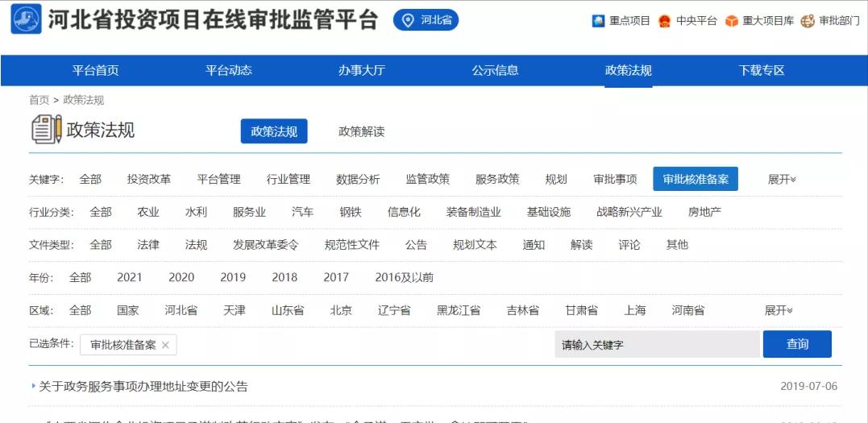Click the 重大项目库 box icon
The height and width of the screenshot is (423, 868).
732,21
